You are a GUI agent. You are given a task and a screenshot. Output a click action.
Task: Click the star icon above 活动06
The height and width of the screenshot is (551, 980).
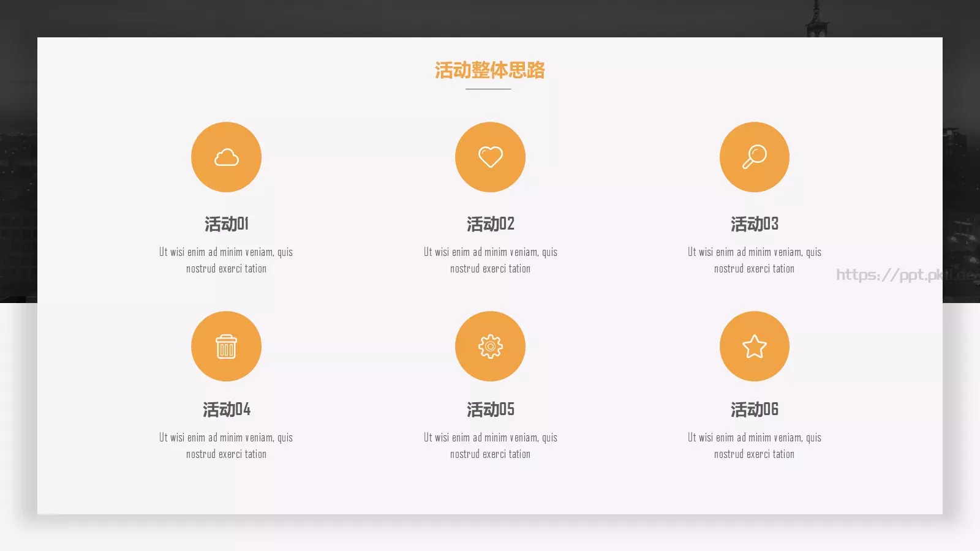coord(754,347)
